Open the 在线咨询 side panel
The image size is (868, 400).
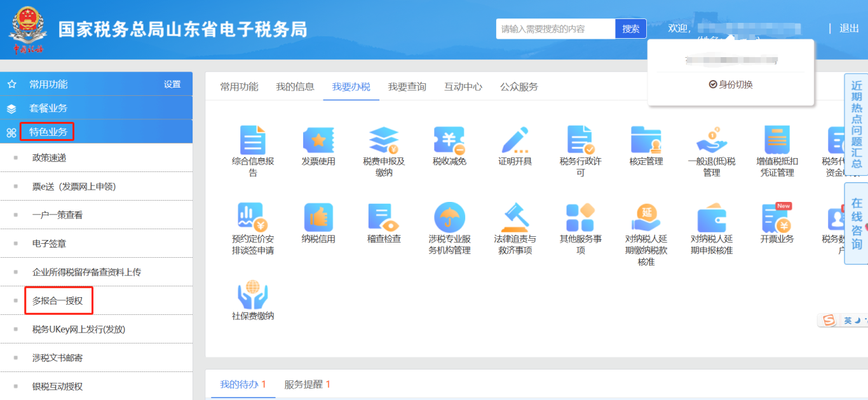click(x=856, y=224)
